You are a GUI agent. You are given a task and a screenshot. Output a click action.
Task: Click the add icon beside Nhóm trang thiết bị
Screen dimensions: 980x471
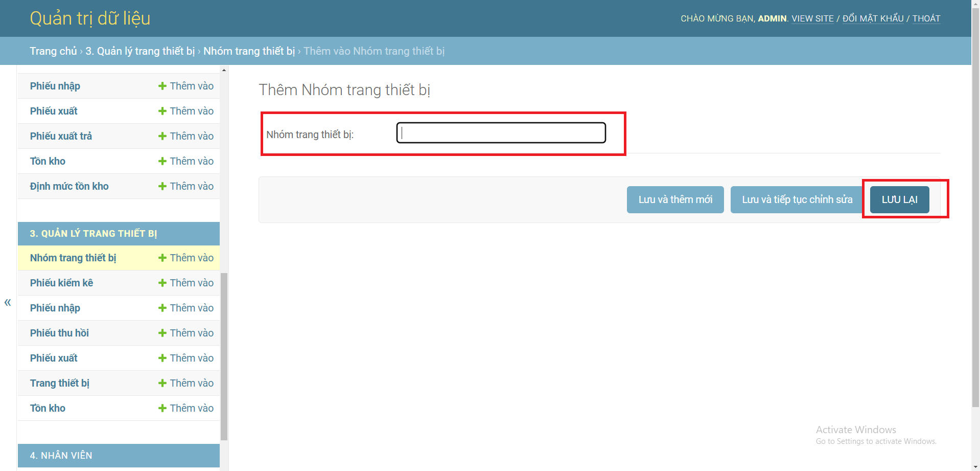[162, 258]
